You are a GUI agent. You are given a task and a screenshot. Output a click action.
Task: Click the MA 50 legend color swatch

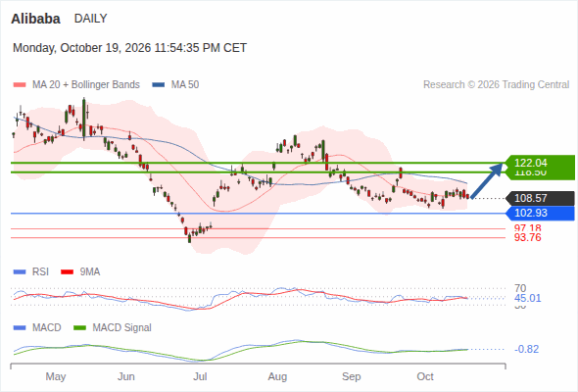pos(159,85)
